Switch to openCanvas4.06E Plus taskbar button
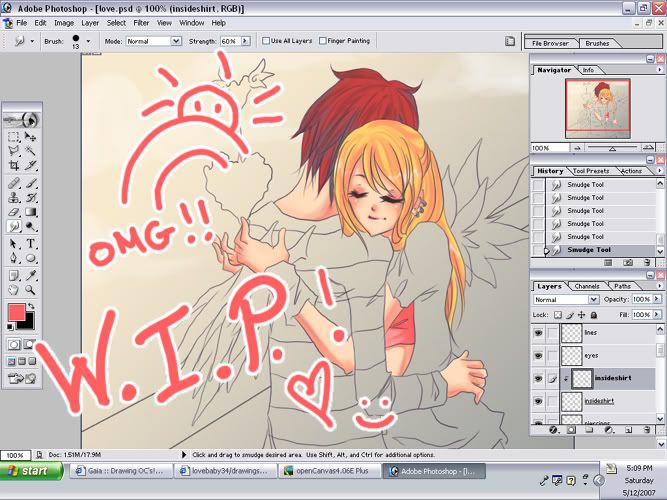Screen dimensions: 667x500 [331, 471]
